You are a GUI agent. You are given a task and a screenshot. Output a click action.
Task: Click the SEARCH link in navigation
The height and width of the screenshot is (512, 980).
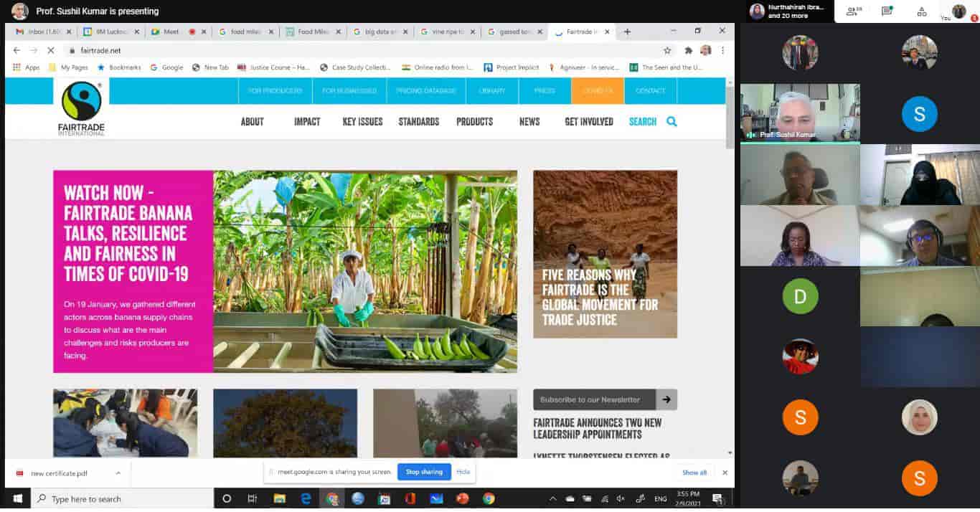coord(643,122)
